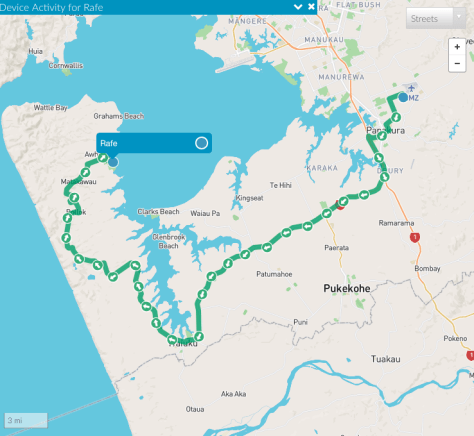
Task: Click the route arrow marker near Matakawau
Action: tap(85, 172)
